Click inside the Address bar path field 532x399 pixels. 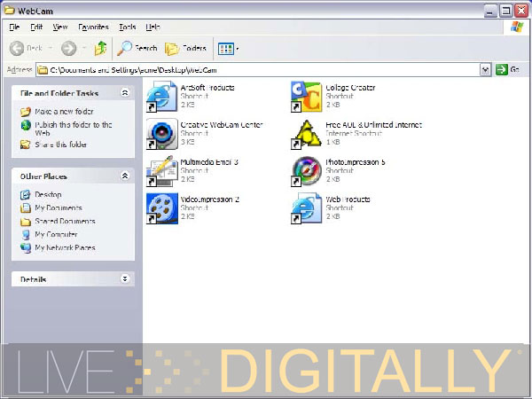(266, 69)
